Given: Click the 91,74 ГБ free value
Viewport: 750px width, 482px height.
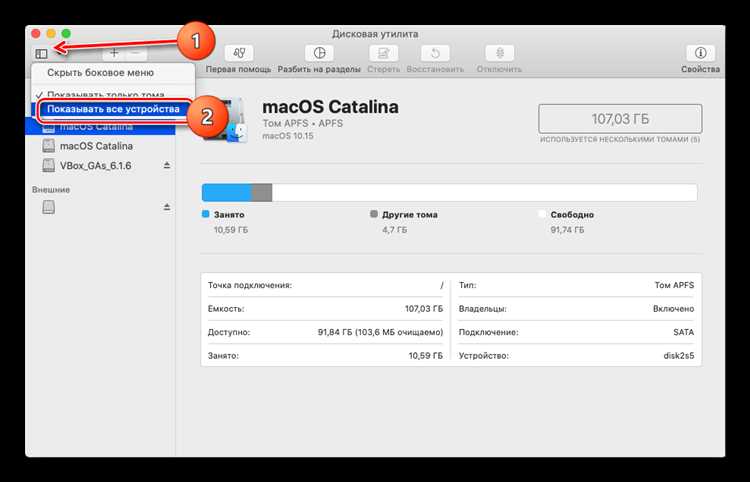Looking at the screenshot, I should point(567,230).
